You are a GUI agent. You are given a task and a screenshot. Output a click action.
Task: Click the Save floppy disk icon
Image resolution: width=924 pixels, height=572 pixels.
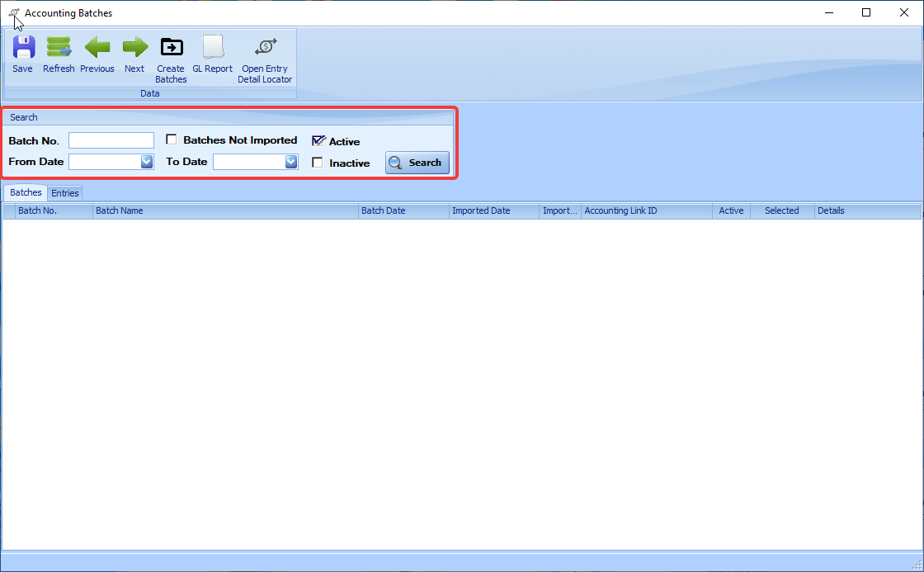pyautogui.click(x=24, y=47)
